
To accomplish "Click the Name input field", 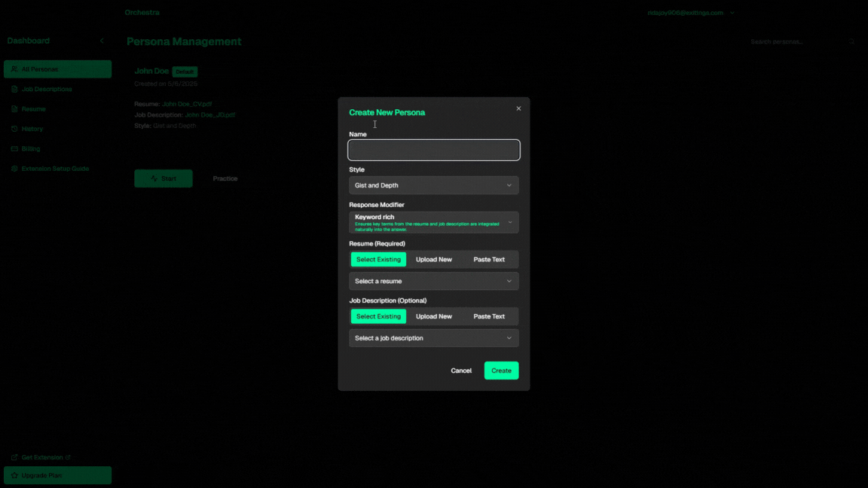I will pos(433,150).
